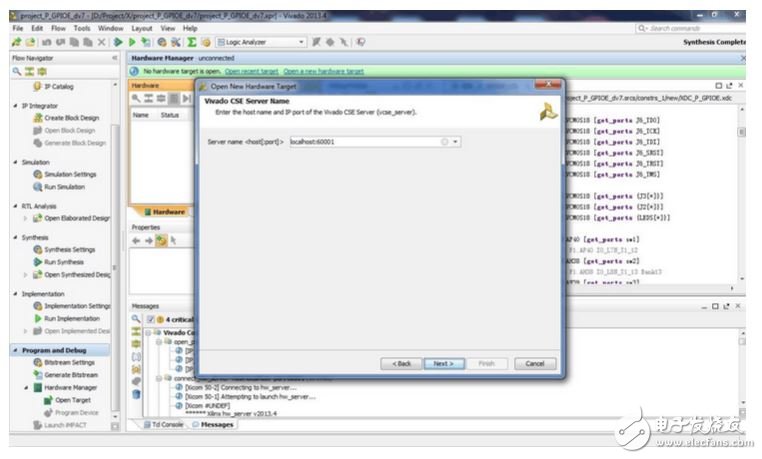Click Generate Bitstream
Viewport: 762px width, 459px height.
pyautogui.click(x=69, y=375)
